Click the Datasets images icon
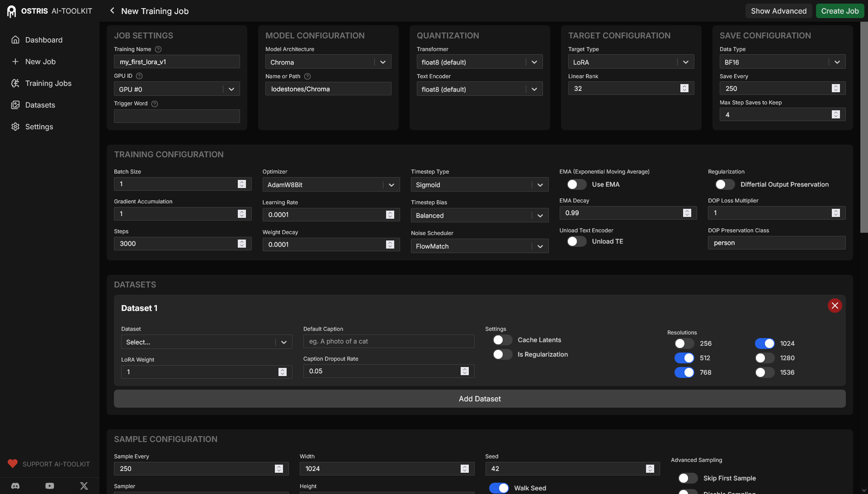Screen dimensions: 868x494 15,105
